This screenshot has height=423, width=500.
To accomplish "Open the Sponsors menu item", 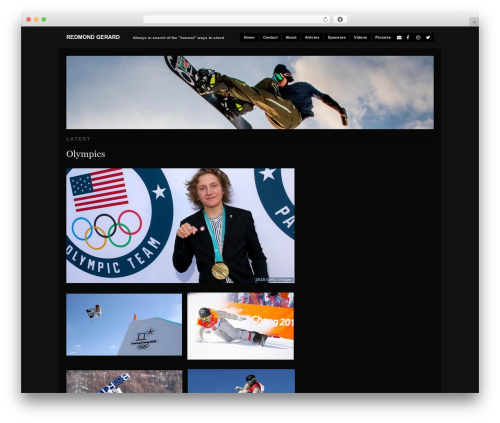I will point(337,38).
